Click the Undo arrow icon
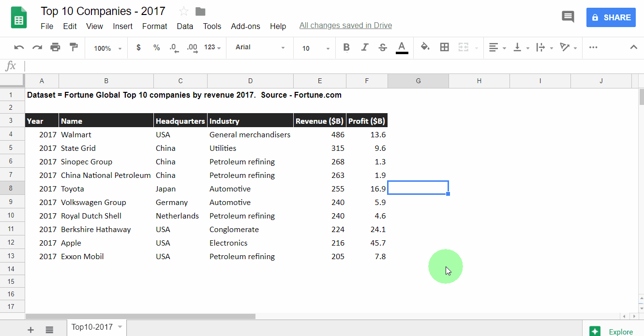This screenshot has height=336, width=644. (x=19, y=47)
